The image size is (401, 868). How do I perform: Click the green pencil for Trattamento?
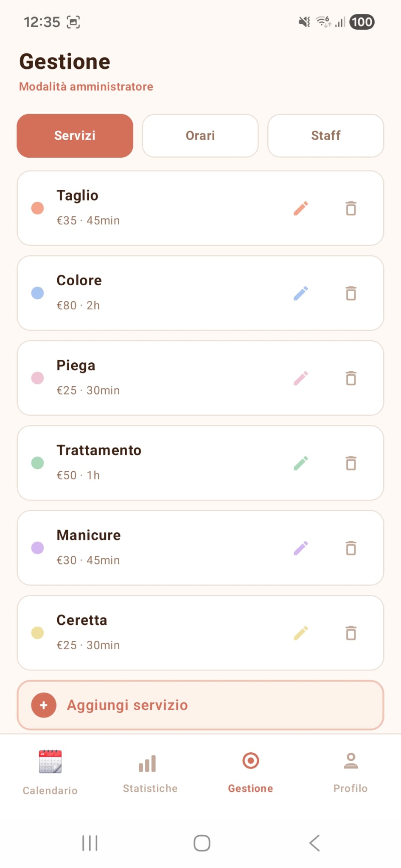301,463
